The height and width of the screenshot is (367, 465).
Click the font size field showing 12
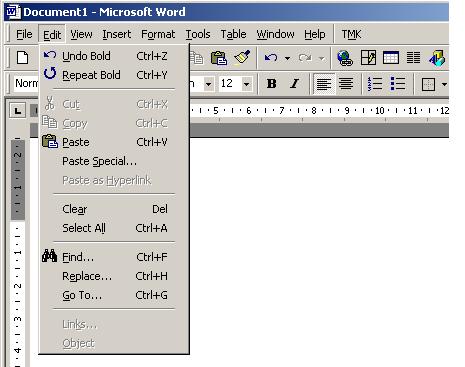[x=230, y=83]
